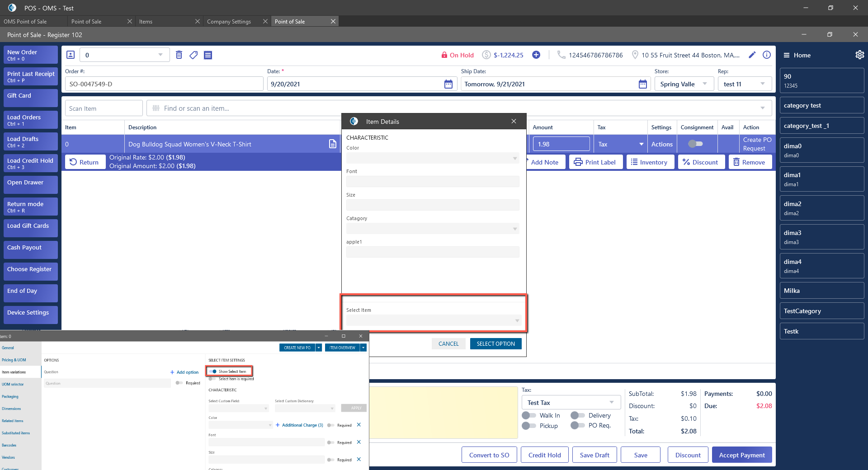The image size is (868, 470).
Task: Click the On Hold lock icon
Action: [444, 55]
